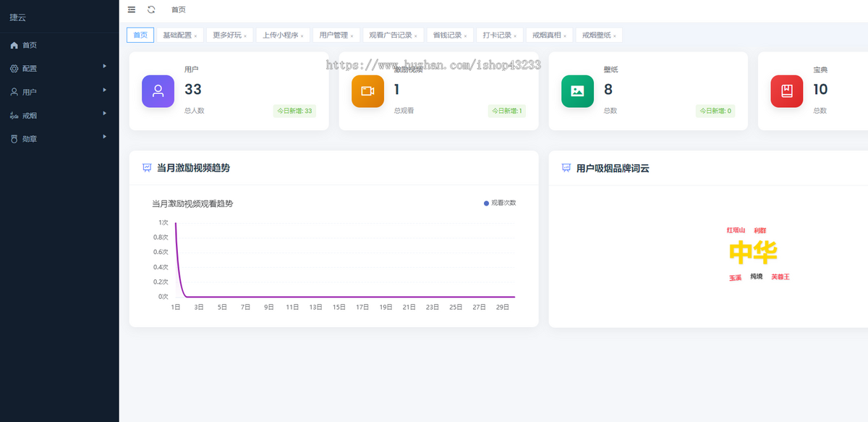Click the red book 宝典 card icon
The height and width of the screenshot is (422, 868).
786,91
